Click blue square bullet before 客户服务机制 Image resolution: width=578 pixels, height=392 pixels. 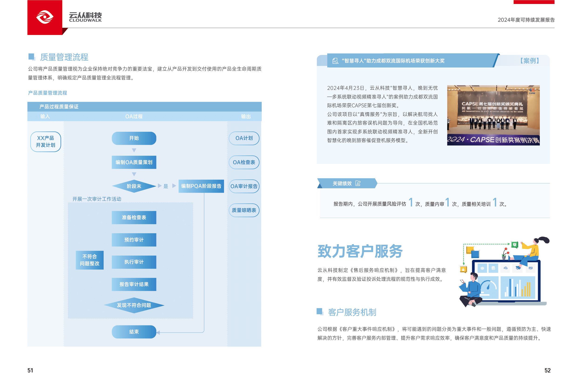click(319, 311)
